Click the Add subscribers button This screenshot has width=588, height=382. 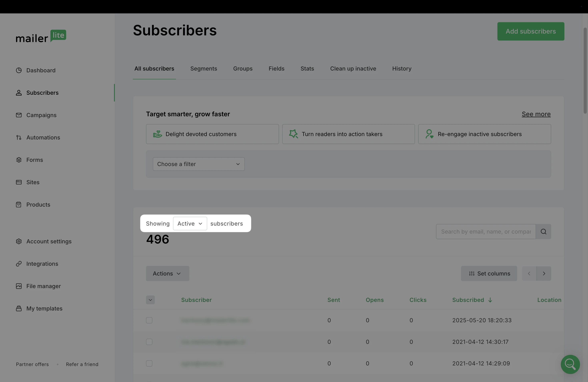[530, 31]
